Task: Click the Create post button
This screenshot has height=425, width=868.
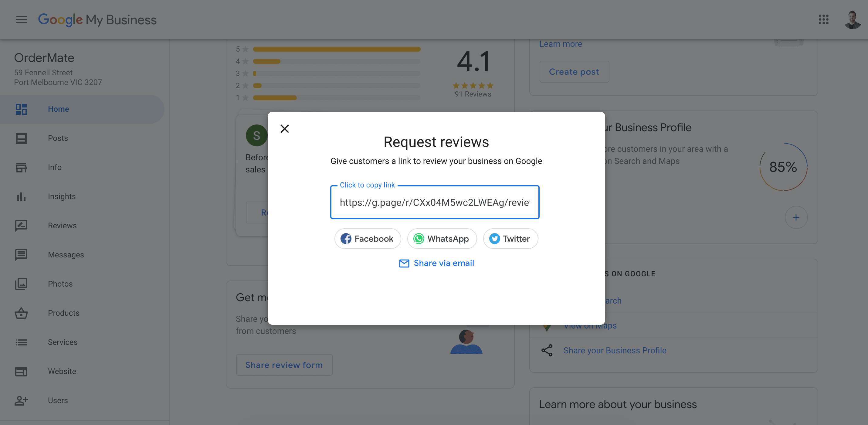Action: pyautogui.click(x=574, y=71)
